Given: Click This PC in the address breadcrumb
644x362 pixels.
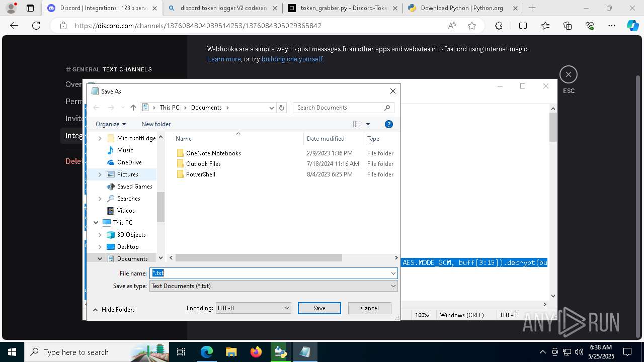Looking at the screenshot, I should 170,108.
